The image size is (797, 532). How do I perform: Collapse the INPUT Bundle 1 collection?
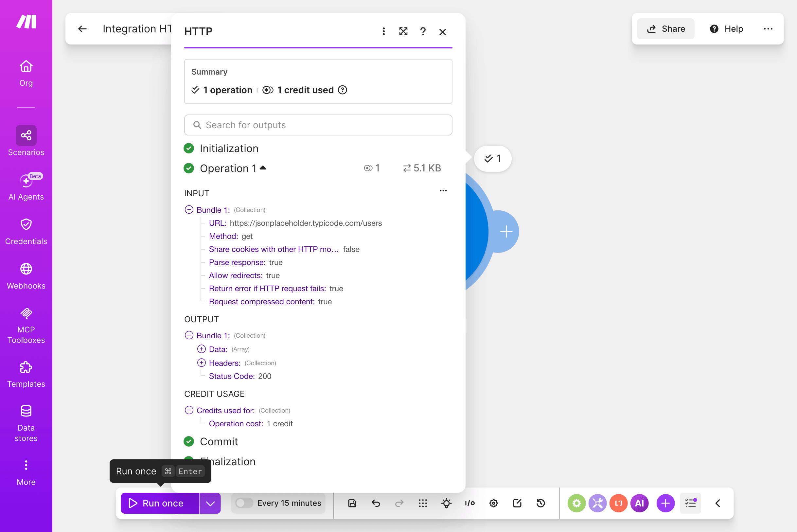tap(189, 210)
